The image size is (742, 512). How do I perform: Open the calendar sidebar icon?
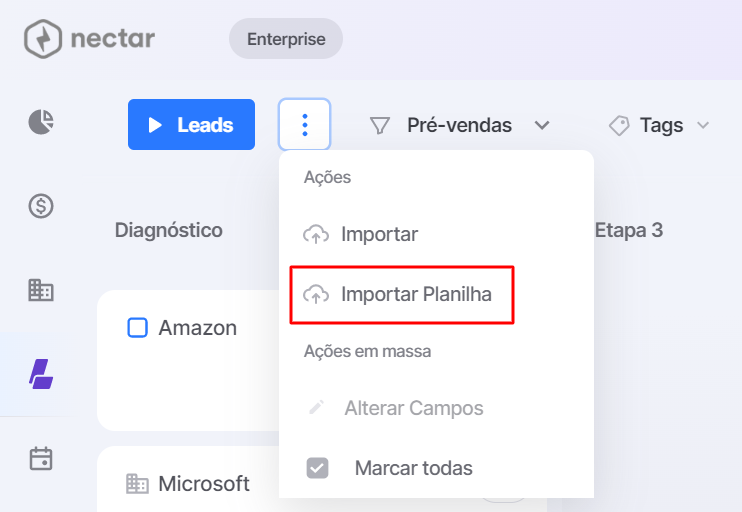pyautogui.click(x=41, y=458)
